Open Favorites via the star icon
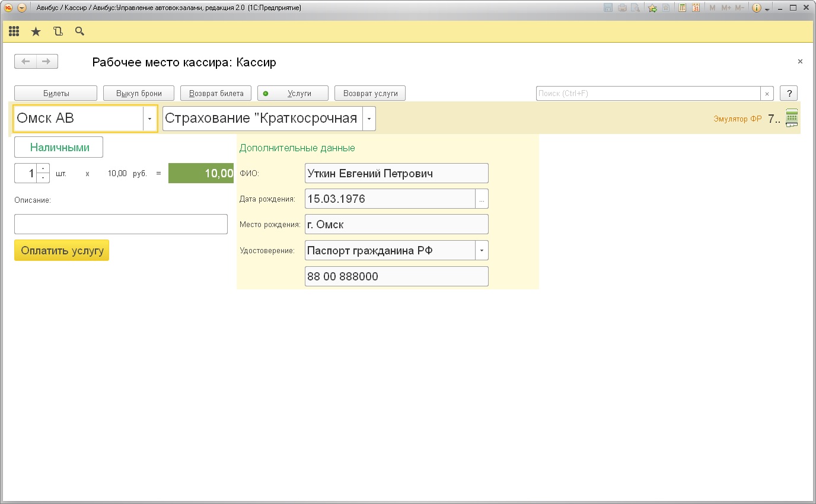Viewport: 816px width, 504px height. tap(36, 31)
